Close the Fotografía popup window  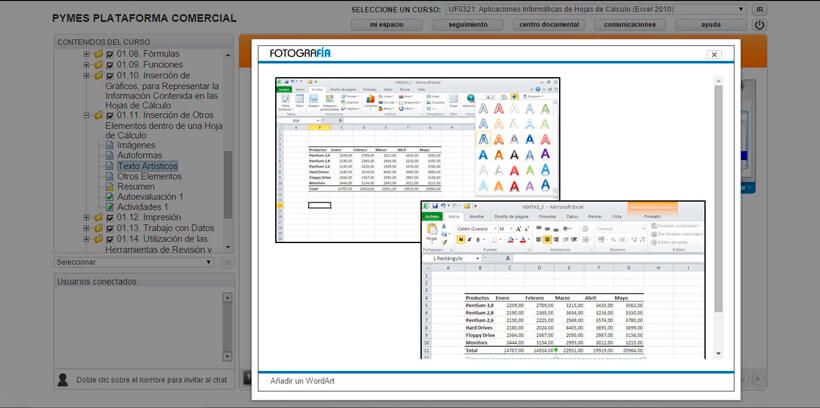(713, 54)
